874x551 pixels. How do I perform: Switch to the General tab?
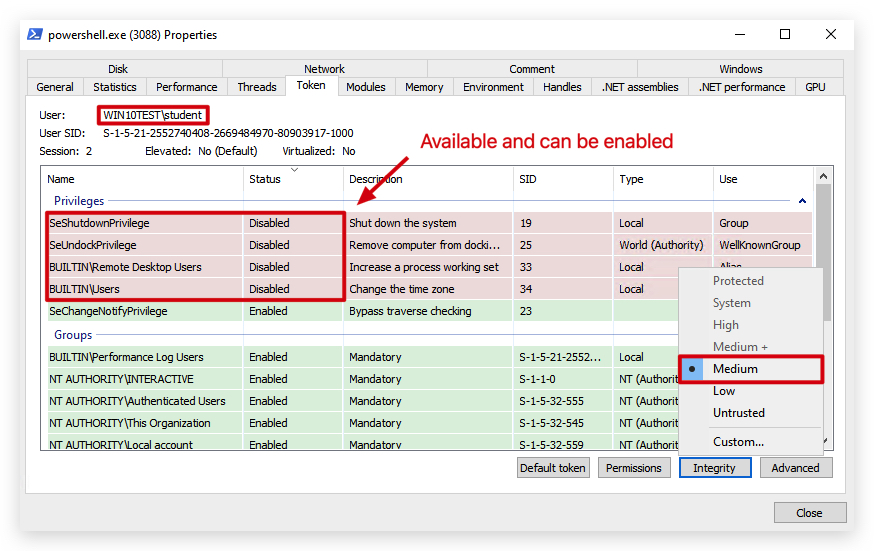click(55, 87)
